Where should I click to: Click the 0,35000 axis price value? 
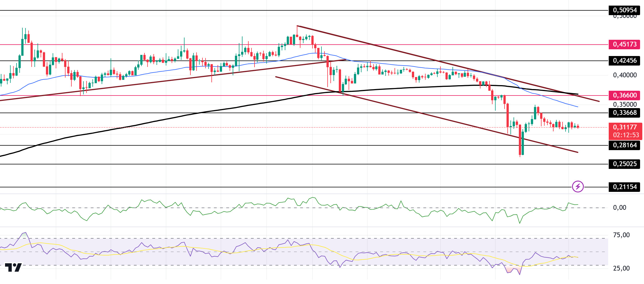coord(625,104)
